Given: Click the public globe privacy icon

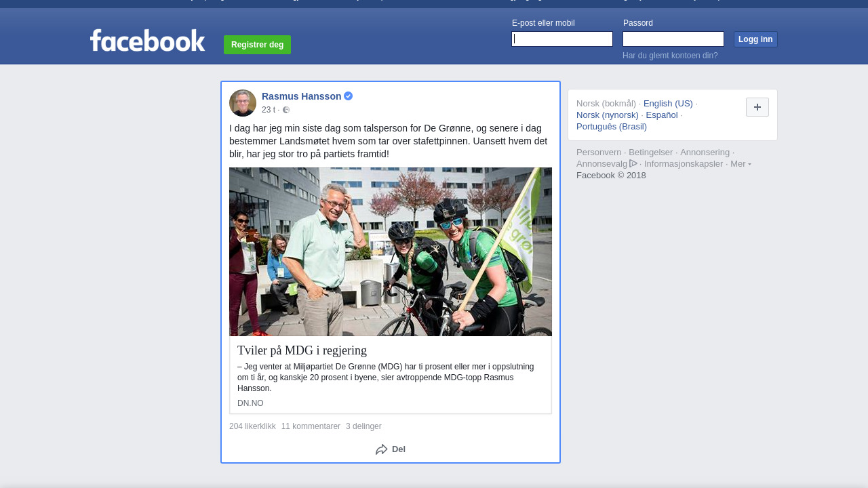Looking at the screenshot, I should pyautogui.click(x=286, y=110).
